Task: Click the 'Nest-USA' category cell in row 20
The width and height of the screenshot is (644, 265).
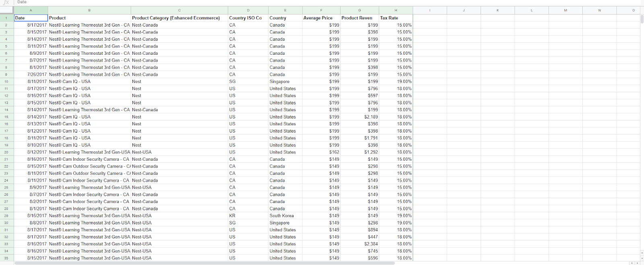Action: click(x=180, y=152)
